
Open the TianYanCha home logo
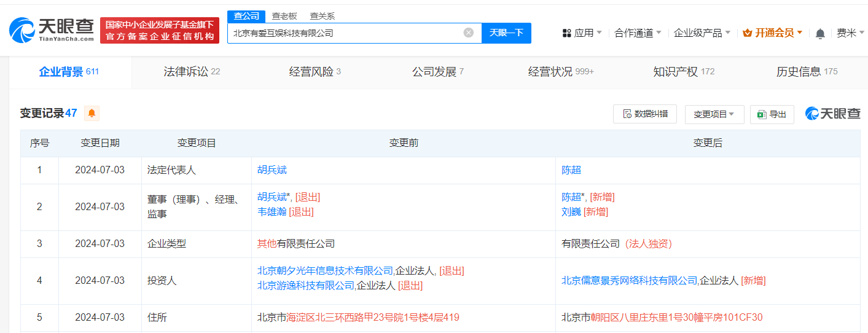[x=52, y=30]
